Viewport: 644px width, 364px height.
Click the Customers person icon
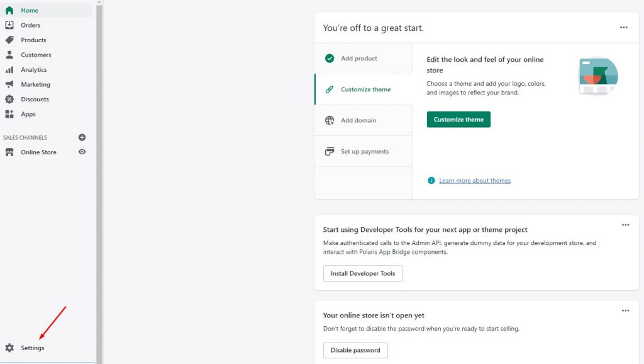click(x=9, y=55)
